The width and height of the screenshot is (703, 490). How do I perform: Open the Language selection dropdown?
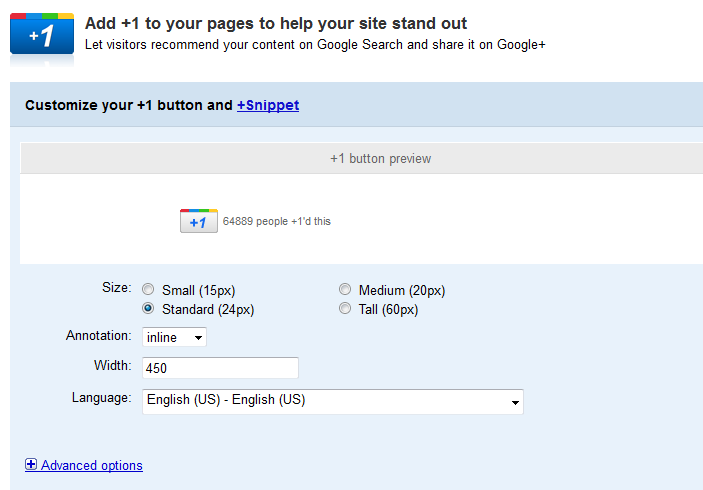click(333, 402)
